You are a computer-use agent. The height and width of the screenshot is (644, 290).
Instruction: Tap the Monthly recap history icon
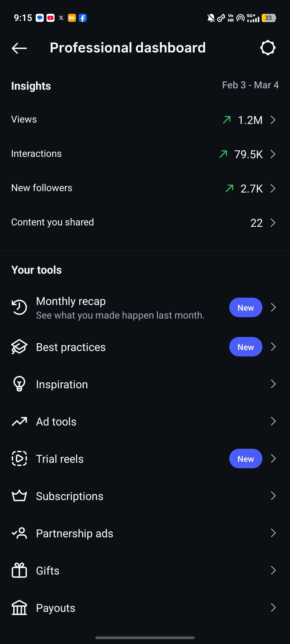point(19,307)
